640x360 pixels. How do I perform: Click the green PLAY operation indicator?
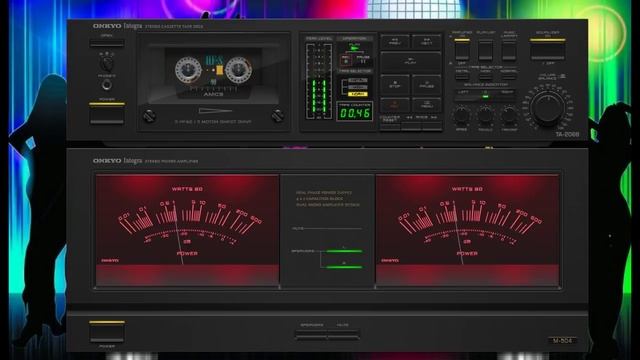point(354,47)
